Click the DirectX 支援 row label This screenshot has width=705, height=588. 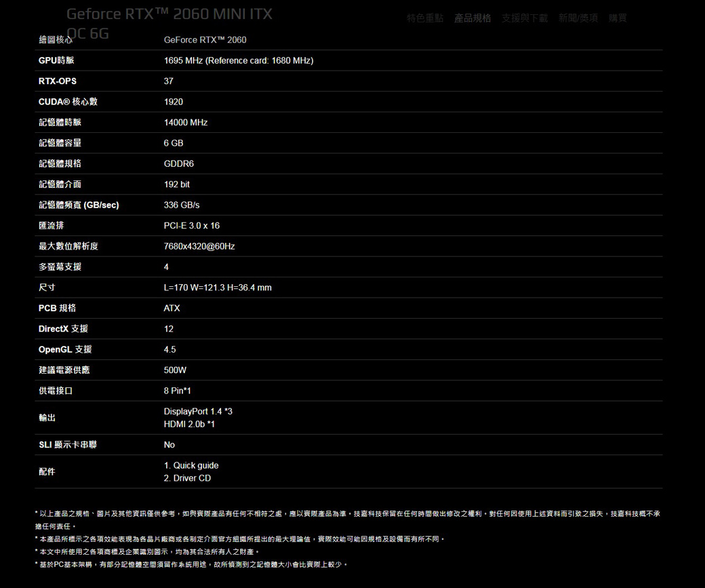coord(63,329)
